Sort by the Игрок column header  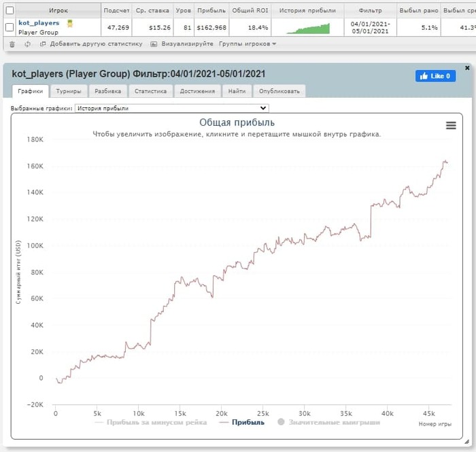(58, 11)
